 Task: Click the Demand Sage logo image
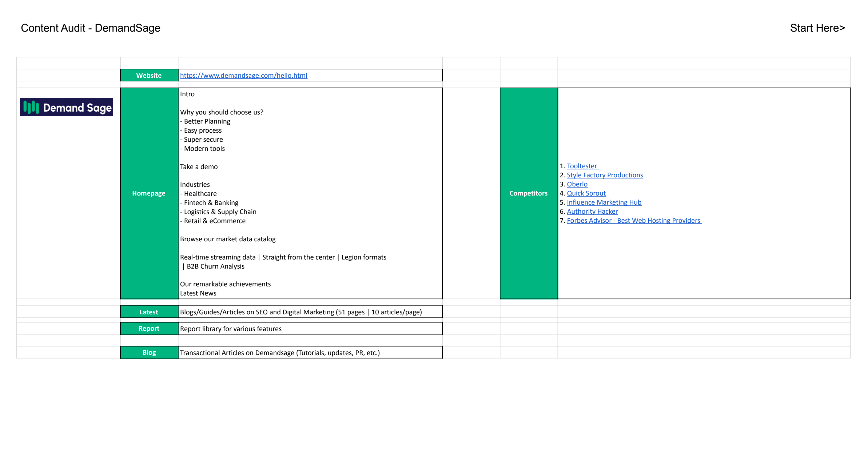(x=67, y=107)
